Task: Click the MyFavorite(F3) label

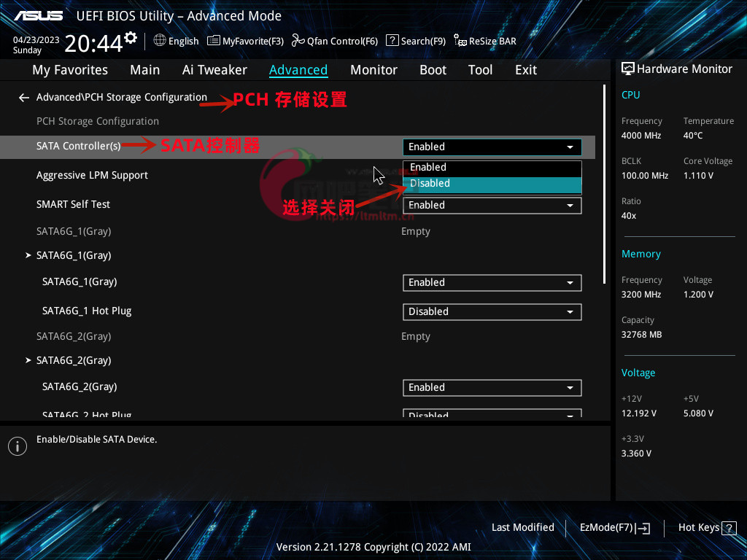Action: (253, 41)
